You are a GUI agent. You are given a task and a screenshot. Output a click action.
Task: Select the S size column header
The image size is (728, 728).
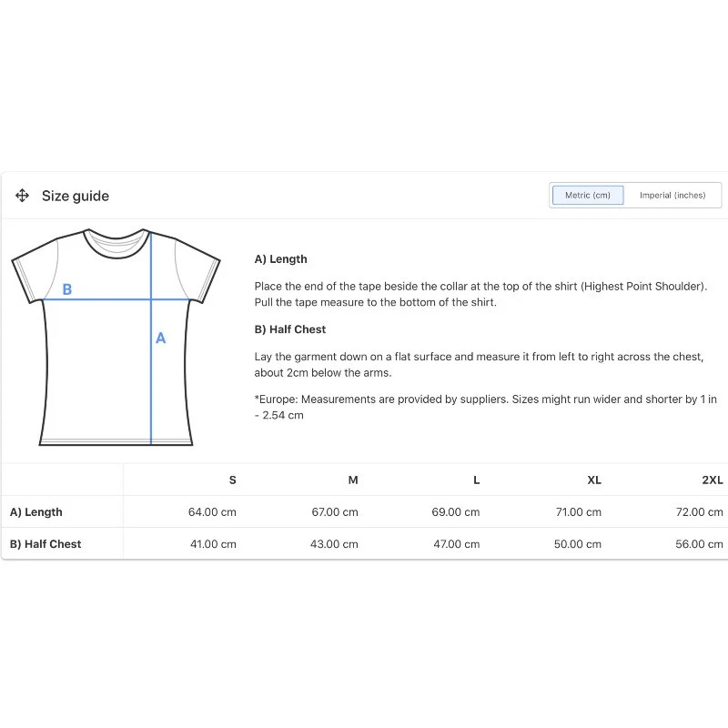pos(232,480)
